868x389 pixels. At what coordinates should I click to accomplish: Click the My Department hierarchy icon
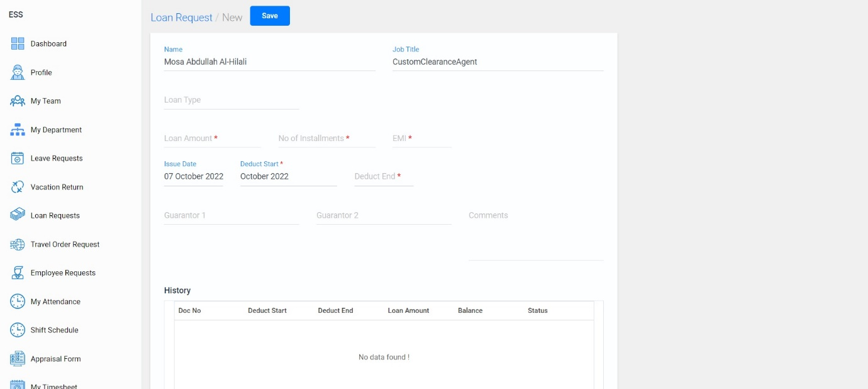[18, 130]
